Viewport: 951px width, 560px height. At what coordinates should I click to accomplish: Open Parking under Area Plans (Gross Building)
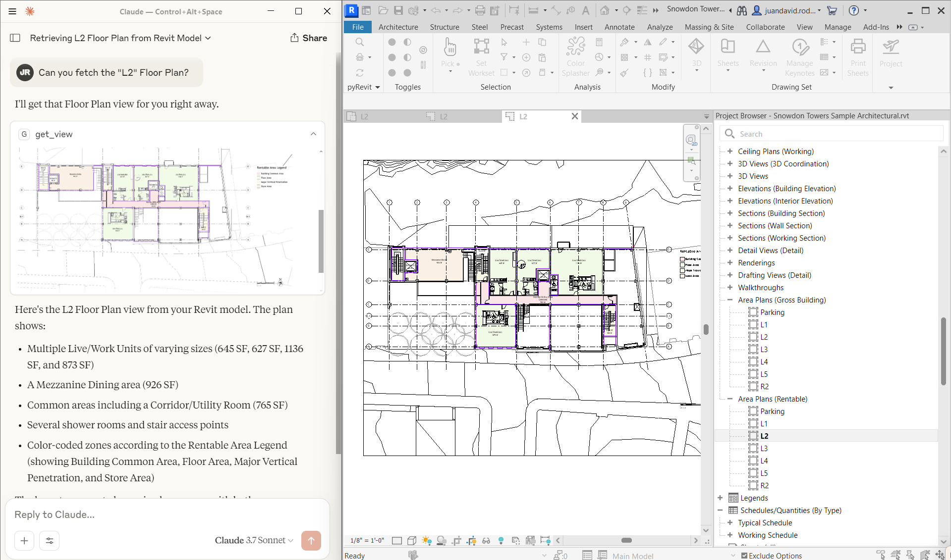pos(772,312)
